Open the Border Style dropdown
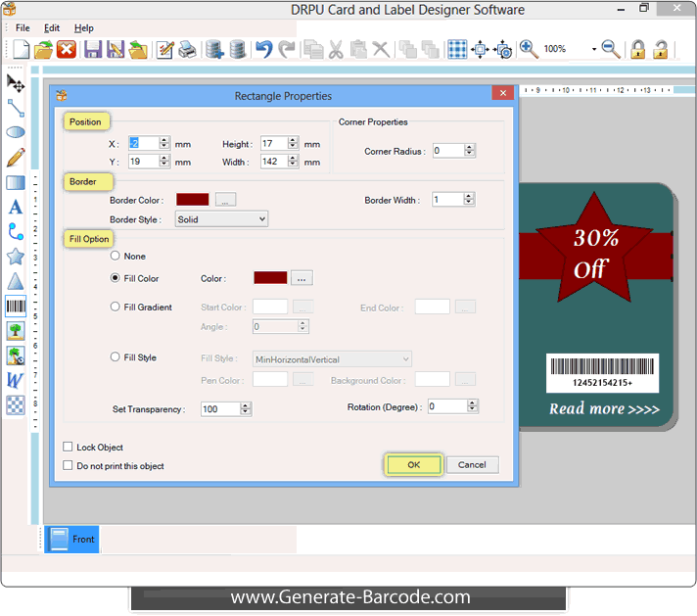Image resolution: width=697 pixels, height=616 pixels. [221, 219]
